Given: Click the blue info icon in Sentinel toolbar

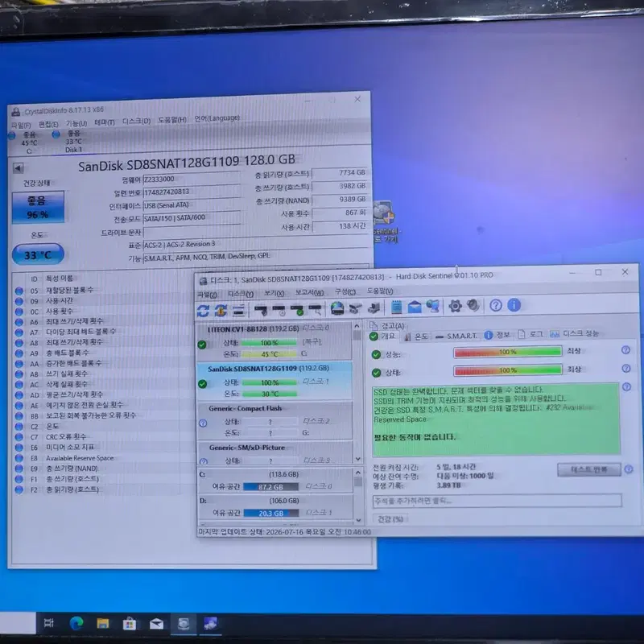Looking at the screenshot, I should coord(514,305).
